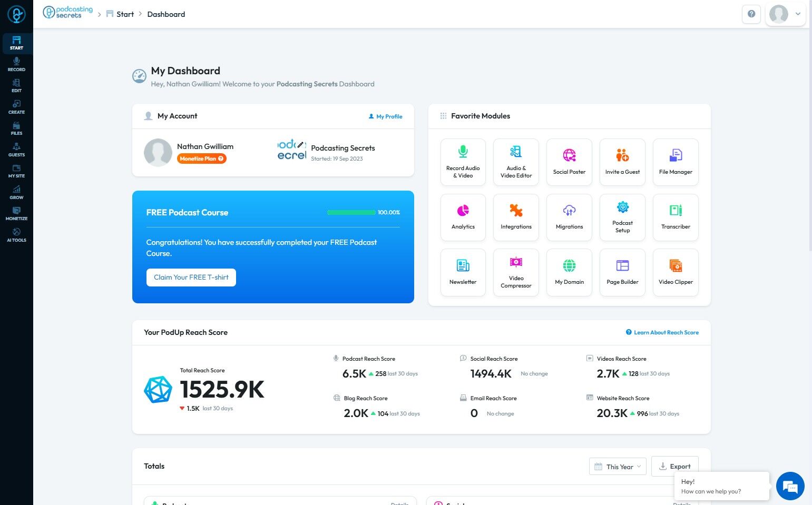Launch the Social Poster module
The height and width of the screenshot is (505, 812).
pos(569,162)
